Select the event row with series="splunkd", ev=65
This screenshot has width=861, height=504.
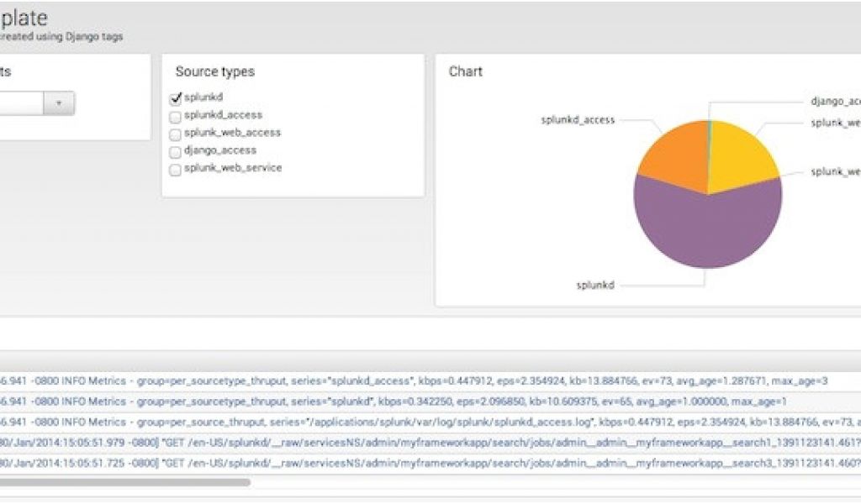(x=430, y=402)
